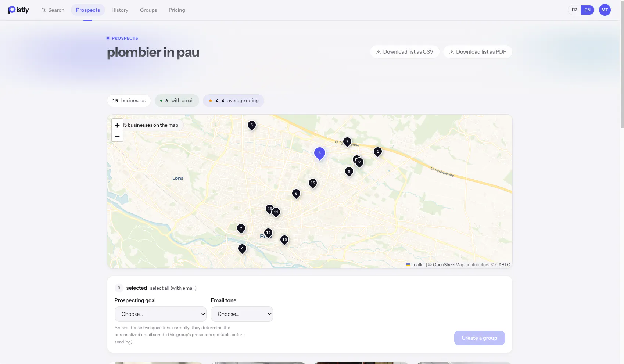This screenshot has width=624, height=364.
Task: Click the 6 with email chip
Action: click(177, 101)
